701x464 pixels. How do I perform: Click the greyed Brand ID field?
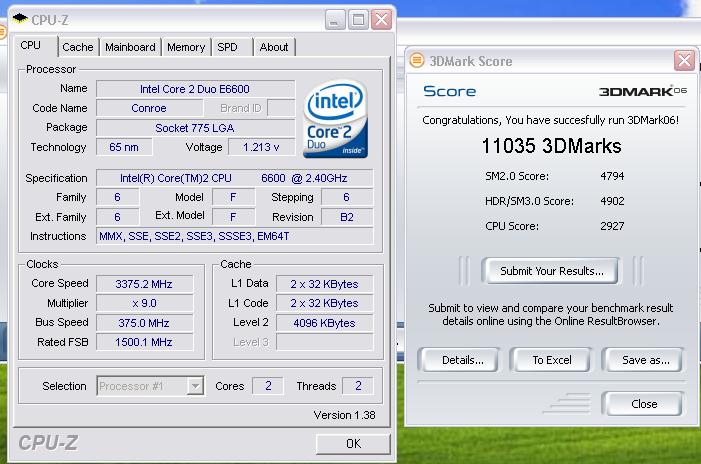click(281, 108)
